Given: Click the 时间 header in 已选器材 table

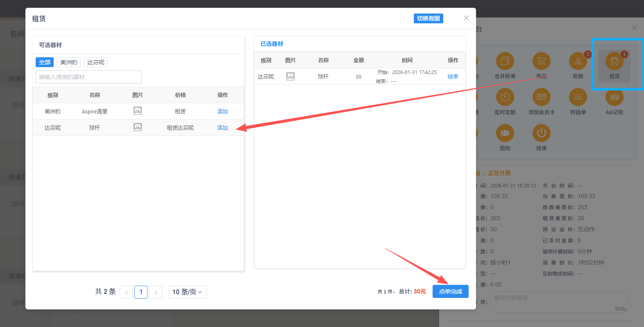Looking at the screenshot, I should [407, 60].
